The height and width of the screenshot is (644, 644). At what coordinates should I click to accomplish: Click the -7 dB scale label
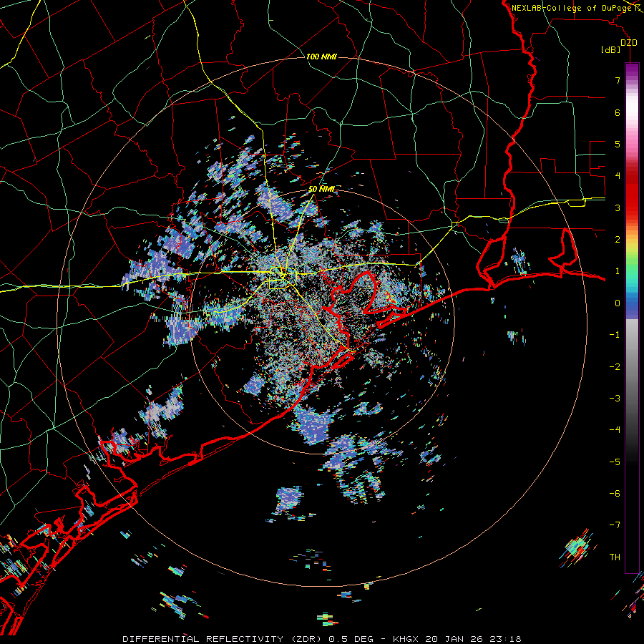[615, 525]
